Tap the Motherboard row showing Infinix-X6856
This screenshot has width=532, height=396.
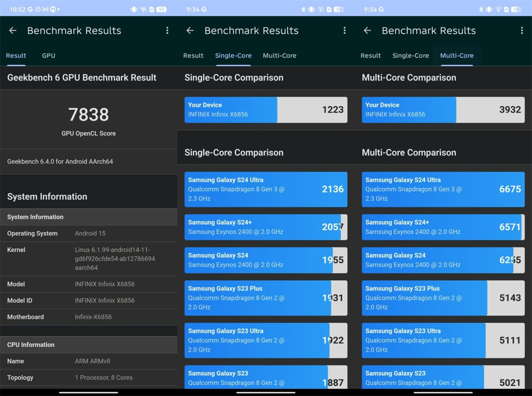coord(88,317)
